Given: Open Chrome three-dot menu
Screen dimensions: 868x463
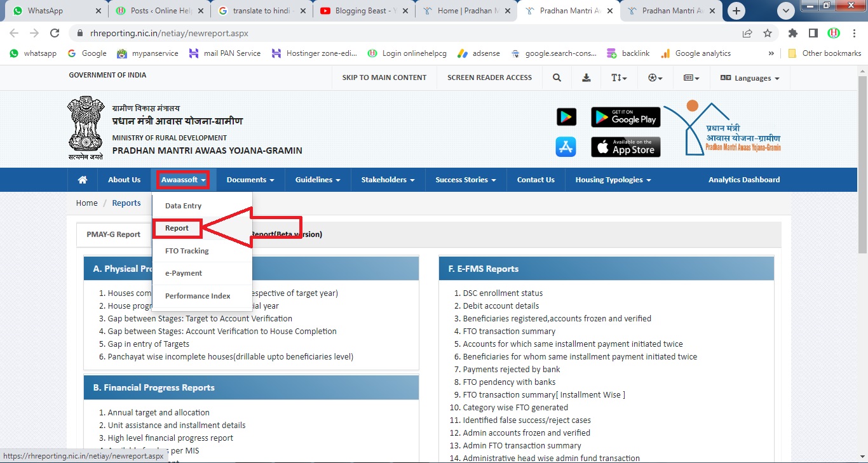Looking at the screenshot, I should pos(853,34).
